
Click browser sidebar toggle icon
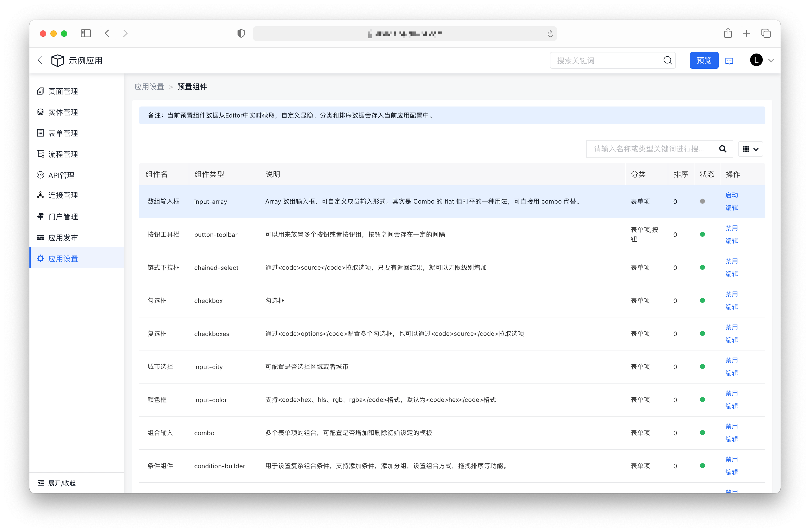click(x=86, y=33)
